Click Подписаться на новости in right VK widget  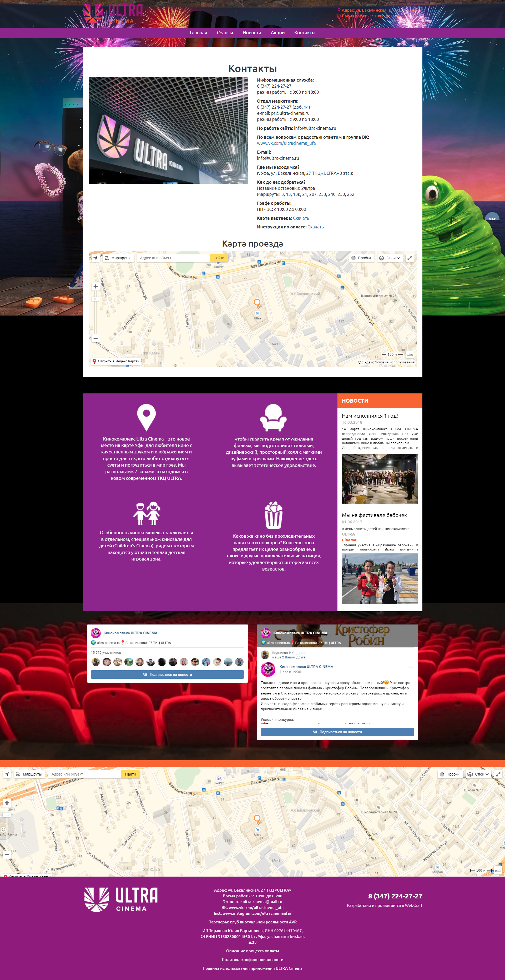tap(337, 732)
